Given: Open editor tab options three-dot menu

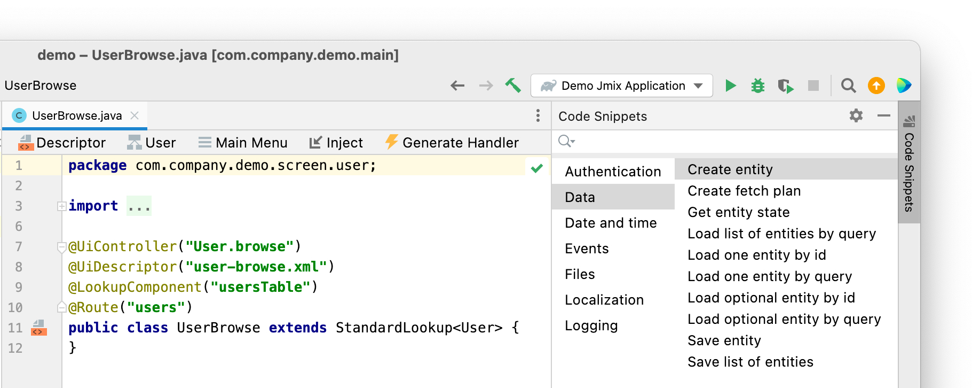Looking at the screenshot, I should coord(538,115).
